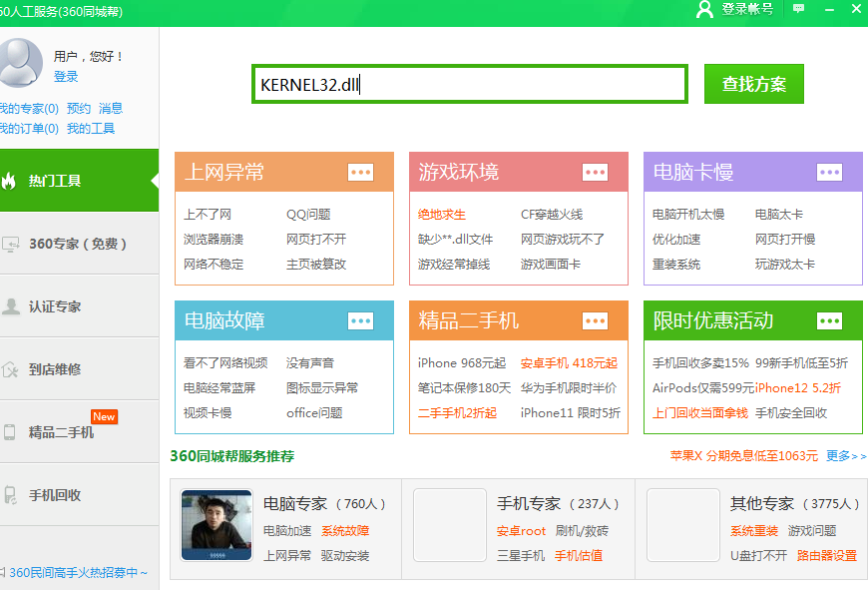Screen dimensions: 868x590
Task: Click the 绝地求生 game entry
Action: pos(442,215)
